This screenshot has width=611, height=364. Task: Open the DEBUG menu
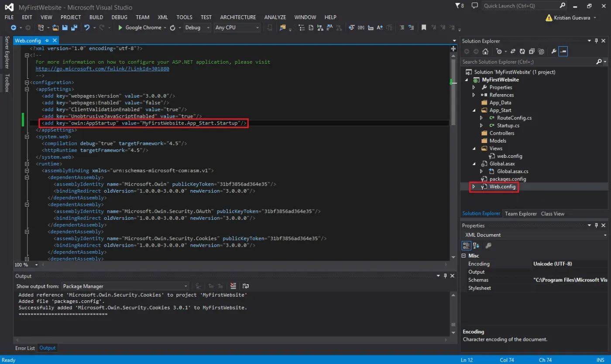coord(120,17)
